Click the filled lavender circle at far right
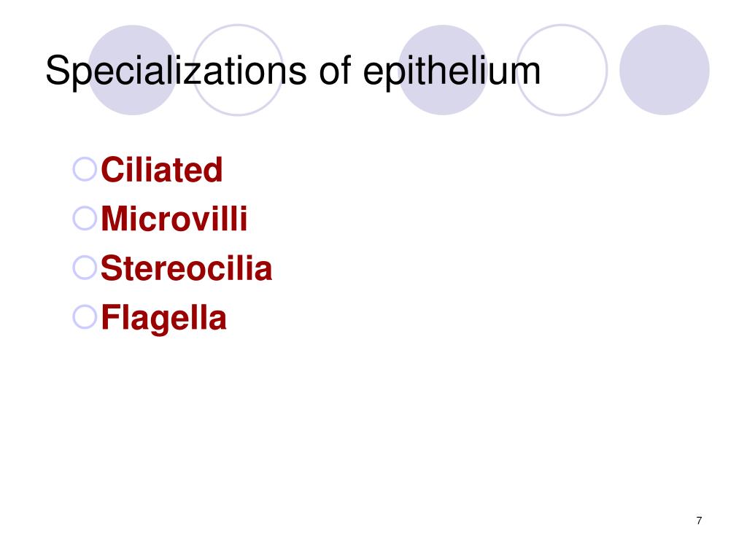Viewport: 747px width, 560px height. point(664,70)
